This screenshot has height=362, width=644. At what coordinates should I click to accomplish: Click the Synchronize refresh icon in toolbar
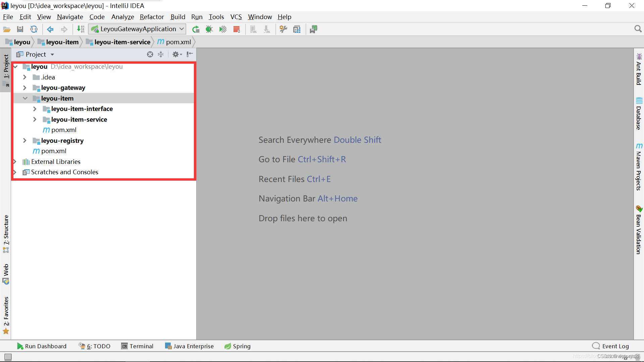click(x=34, y=29)
